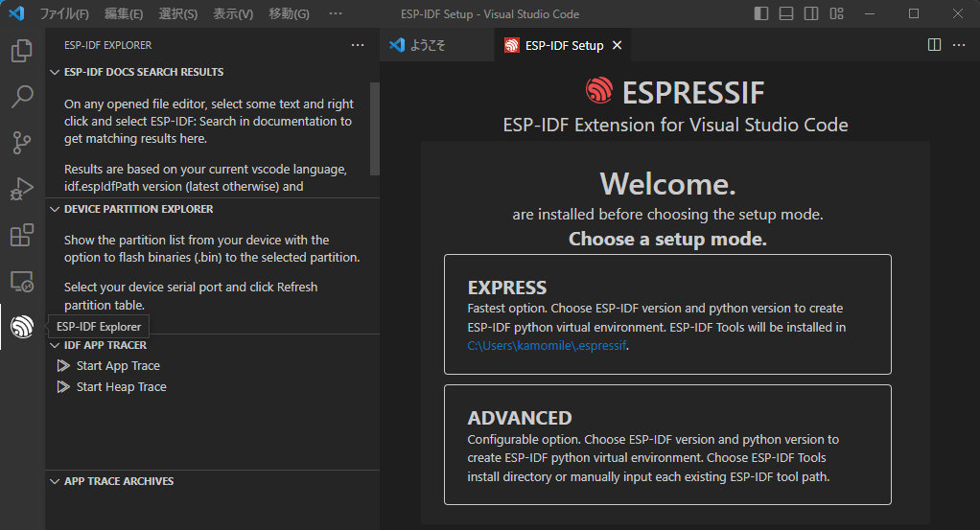Toggle primary sidebar layout button
The height and width of the screenshot is (530, 980).
pyautogui.click(x=761, y=14)
